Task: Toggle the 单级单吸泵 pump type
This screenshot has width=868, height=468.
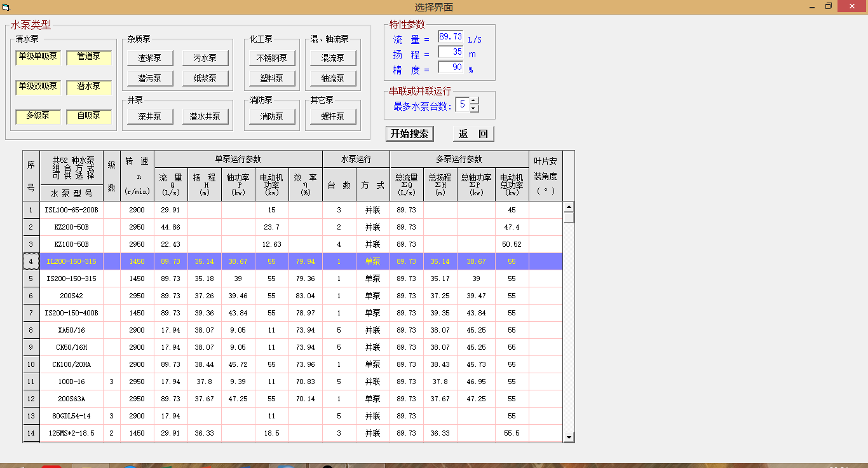Action: pyautogui.click(x=37, y=57)
